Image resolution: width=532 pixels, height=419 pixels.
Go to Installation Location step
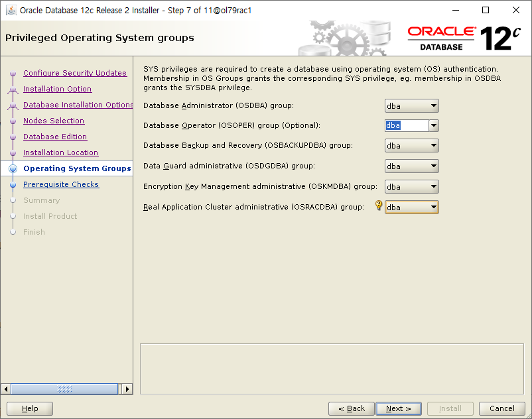point(61,152)
